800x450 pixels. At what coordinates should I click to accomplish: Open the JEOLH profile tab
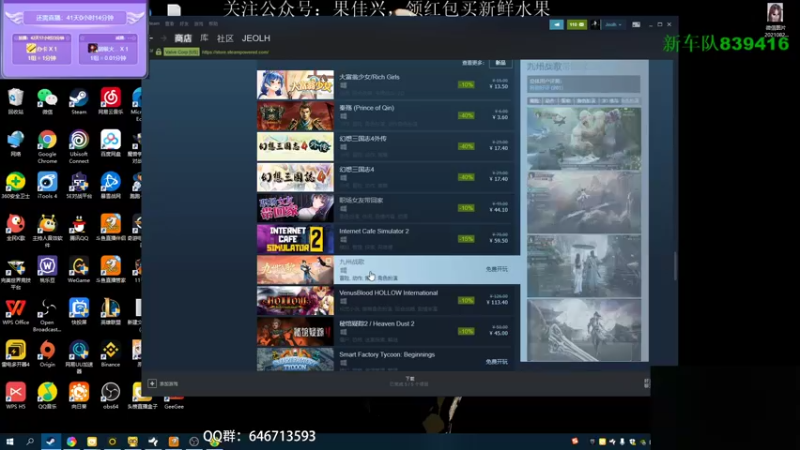[x=256, y=38]
